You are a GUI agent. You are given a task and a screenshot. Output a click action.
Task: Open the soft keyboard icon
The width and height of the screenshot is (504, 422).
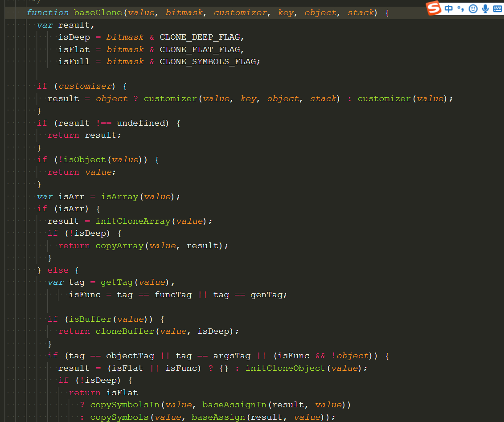(x=498, y=8)
